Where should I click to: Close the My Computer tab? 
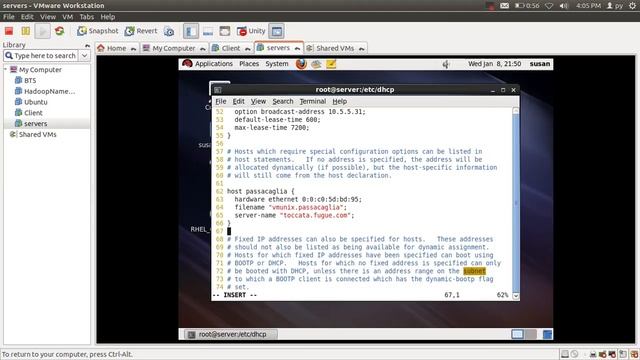pos(203,49)
